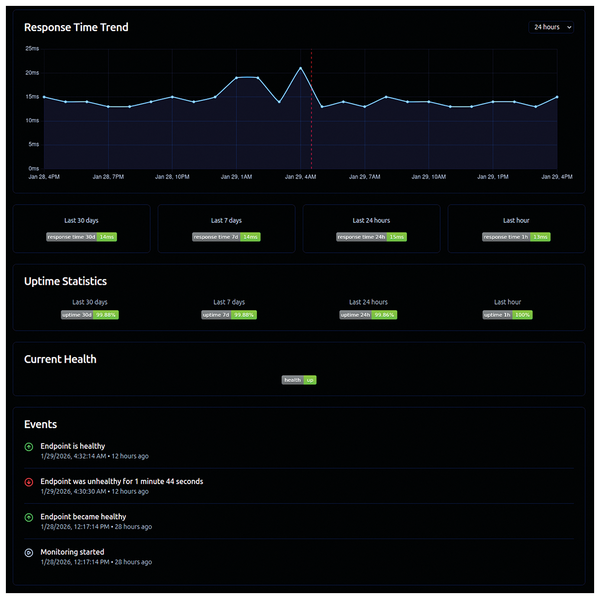Select the Monitoring started event text
This screenshot has height=599, width=600.
coord(72,552)
